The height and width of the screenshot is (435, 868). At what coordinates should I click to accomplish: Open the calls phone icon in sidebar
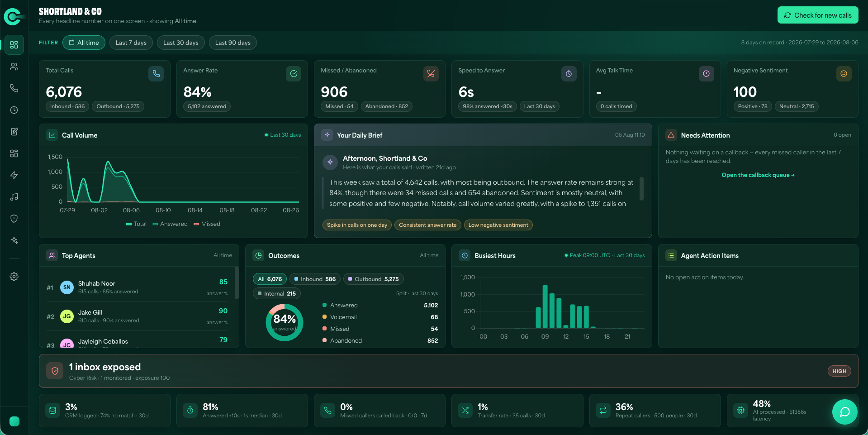pos(14,88)
